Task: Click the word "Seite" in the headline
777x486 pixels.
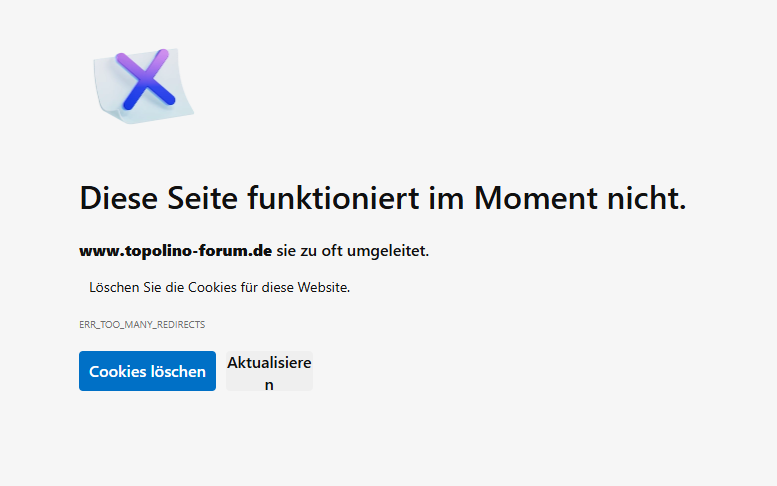Action: tap(203, 198)
